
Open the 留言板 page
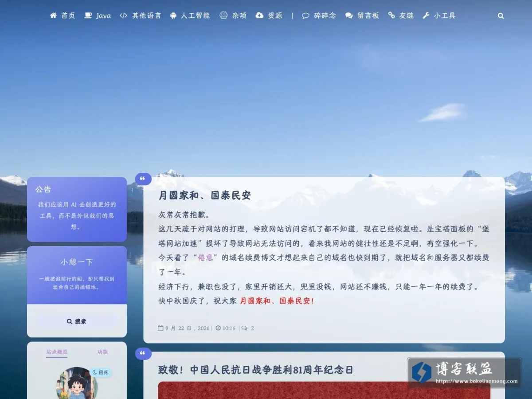(x=368, y=16)
